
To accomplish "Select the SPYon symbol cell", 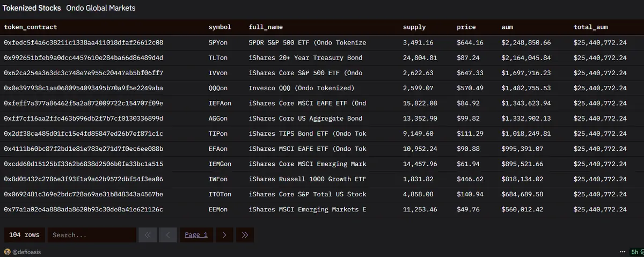I will 218,42.
